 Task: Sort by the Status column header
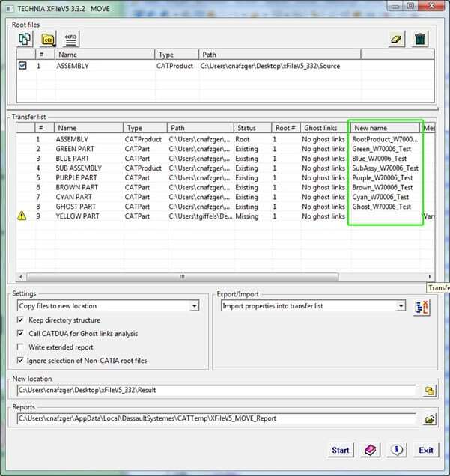252,128
